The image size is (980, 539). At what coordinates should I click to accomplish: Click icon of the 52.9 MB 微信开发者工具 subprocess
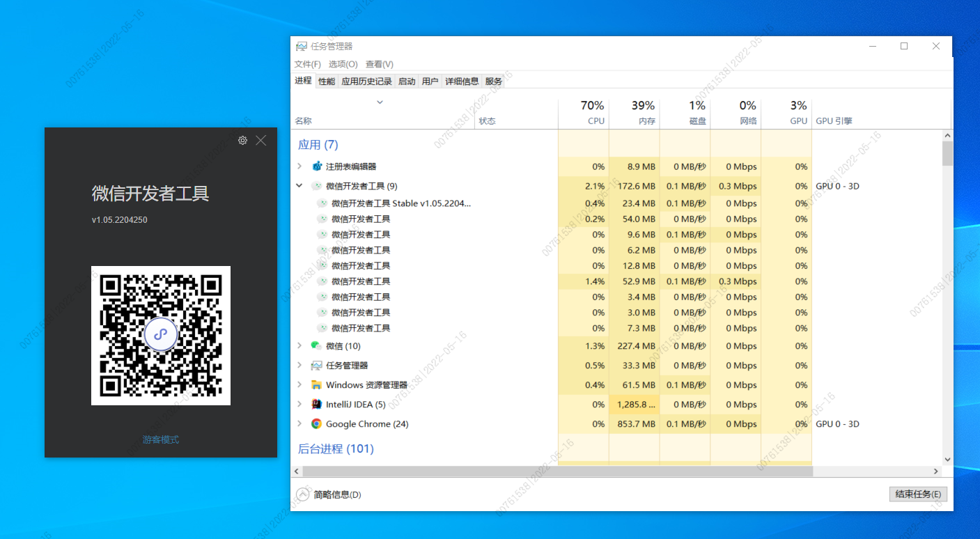coord(322,281)
